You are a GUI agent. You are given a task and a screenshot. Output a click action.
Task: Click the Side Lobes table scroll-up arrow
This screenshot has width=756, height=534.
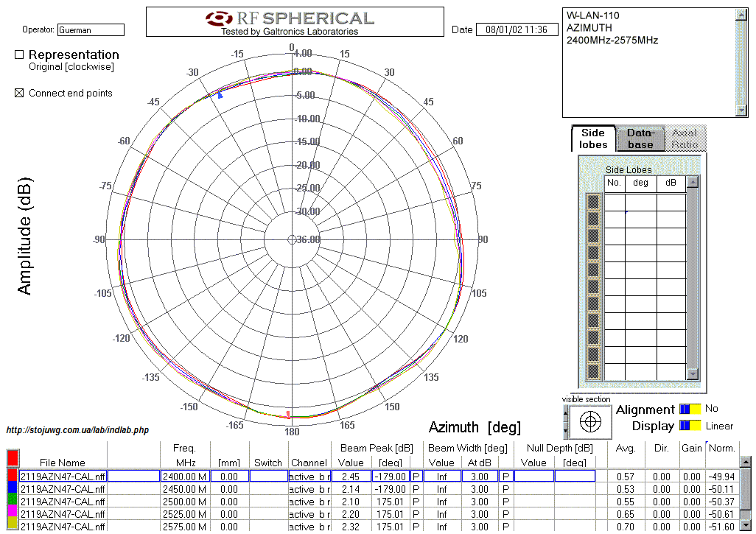point(693,182)
